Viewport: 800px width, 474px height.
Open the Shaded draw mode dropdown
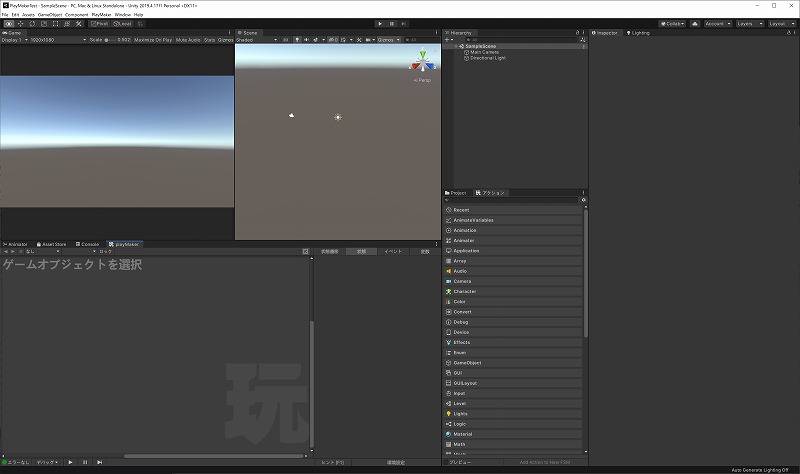257,40
